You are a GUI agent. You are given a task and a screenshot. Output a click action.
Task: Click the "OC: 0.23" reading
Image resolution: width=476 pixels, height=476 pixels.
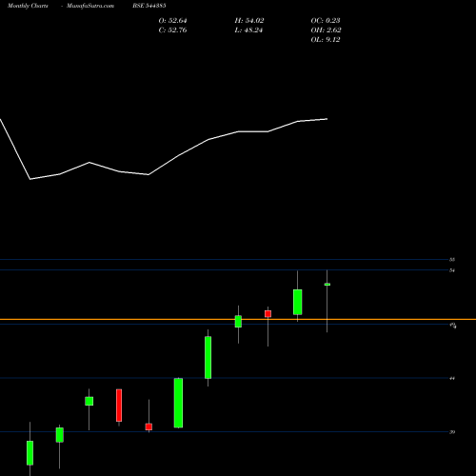tap(326, 21)
